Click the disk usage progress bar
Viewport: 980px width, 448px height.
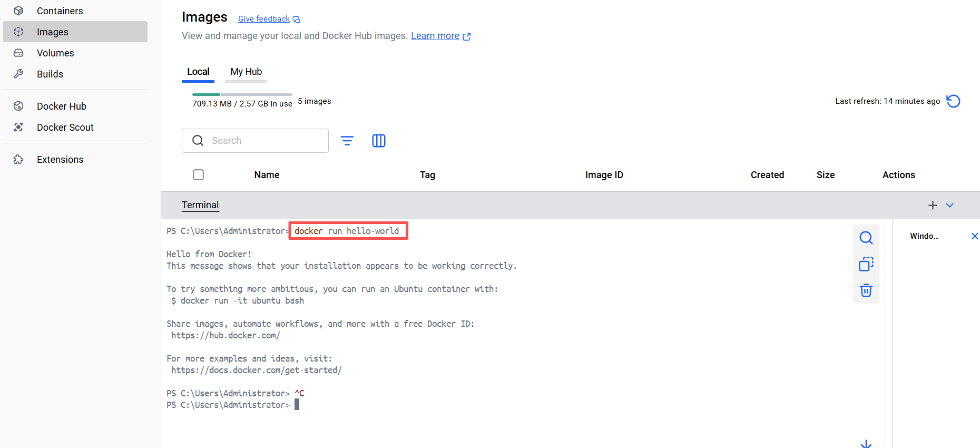242,94
